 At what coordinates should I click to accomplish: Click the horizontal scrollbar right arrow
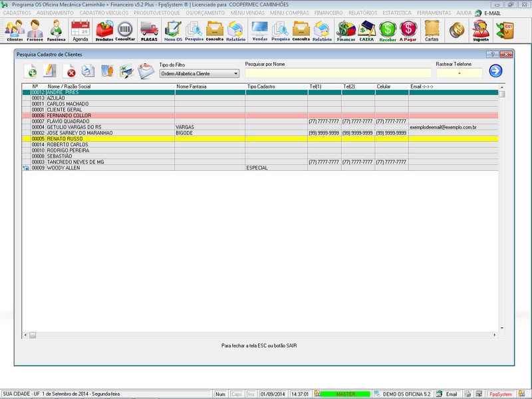495,335
